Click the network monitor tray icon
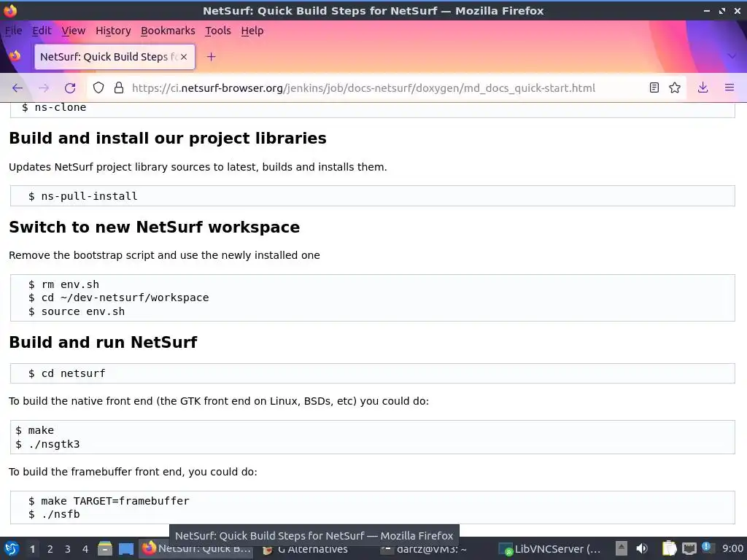The width and height of the screenshot is (747, 560). 689,549
